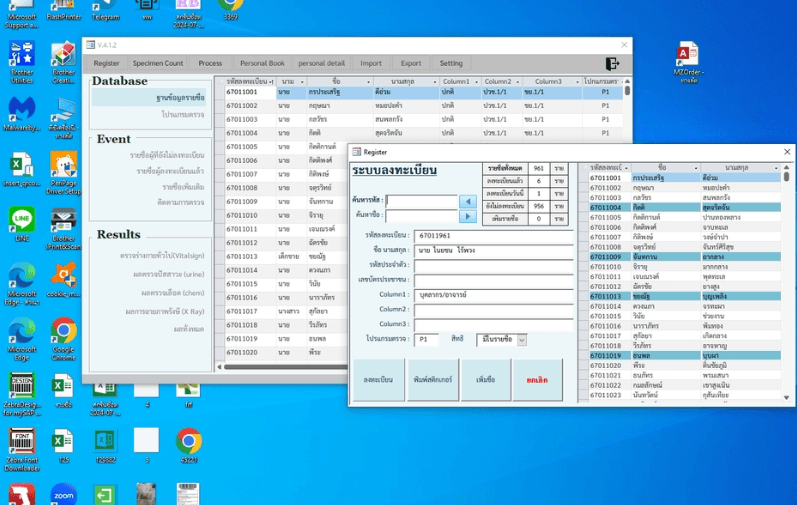This screenshot has width=797, height=505.
Task: Open Chrome shortcut labeled 3369
Action: click(x=230, y=10)
